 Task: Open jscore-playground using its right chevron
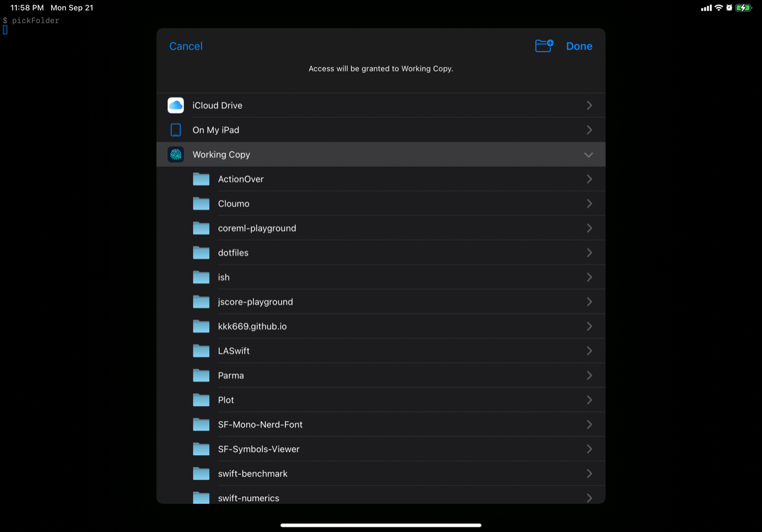coord(589,302)
